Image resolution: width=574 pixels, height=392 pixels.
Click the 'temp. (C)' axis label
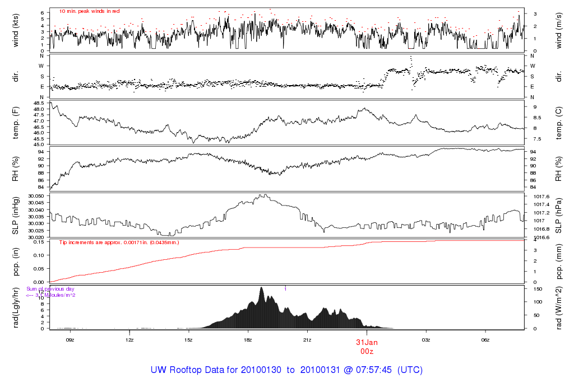coord(559,123)
